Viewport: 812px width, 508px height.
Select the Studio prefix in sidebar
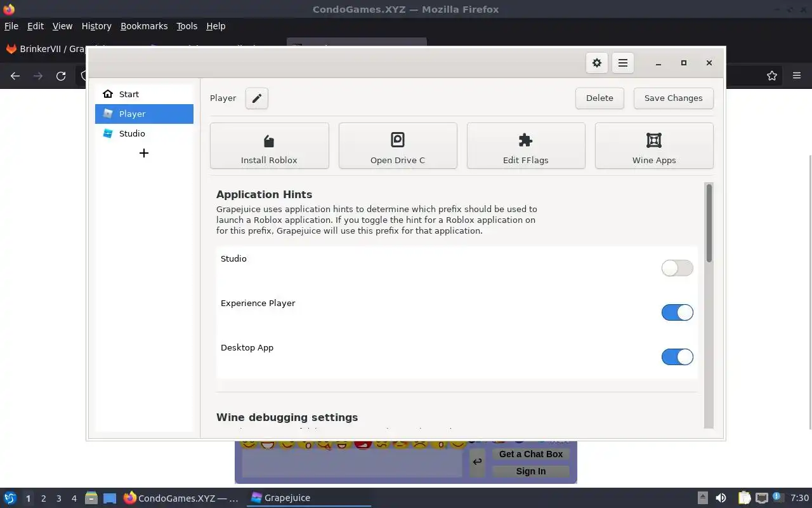point(144,133)
